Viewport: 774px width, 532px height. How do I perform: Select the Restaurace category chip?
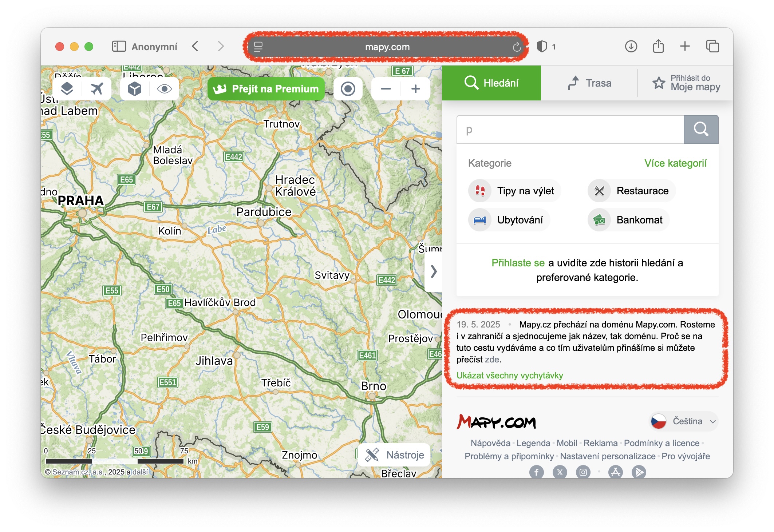(632, 191)
